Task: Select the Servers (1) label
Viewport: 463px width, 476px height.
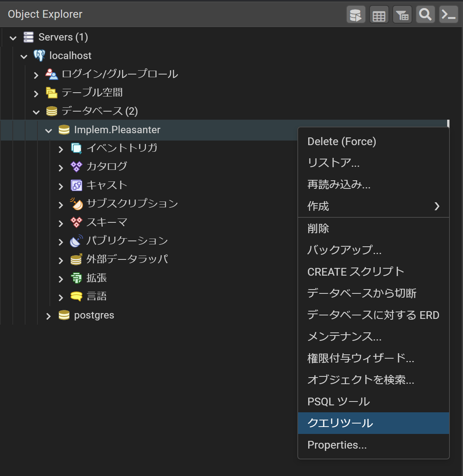Action: pos(63,37)
